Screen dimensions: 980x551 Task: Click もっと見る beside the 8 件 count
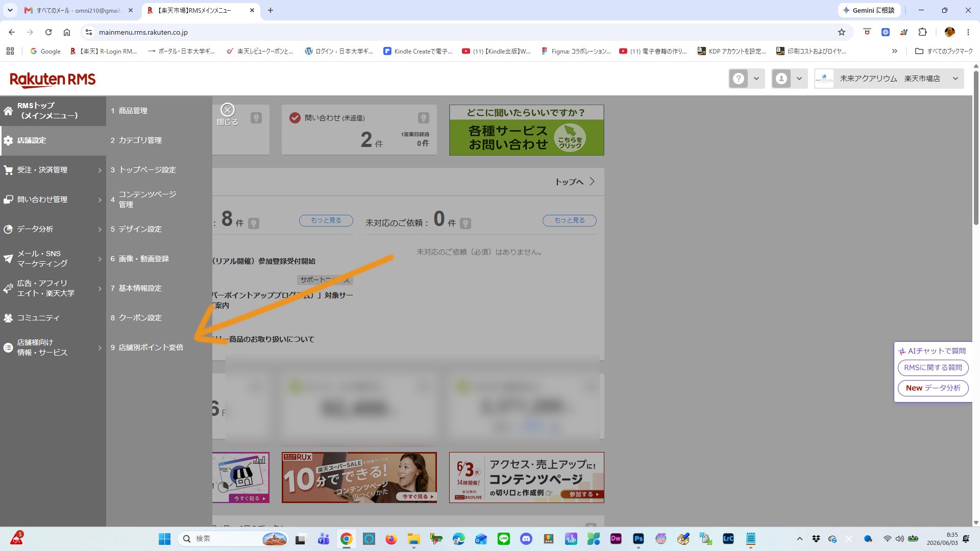[x=326, y=220]
